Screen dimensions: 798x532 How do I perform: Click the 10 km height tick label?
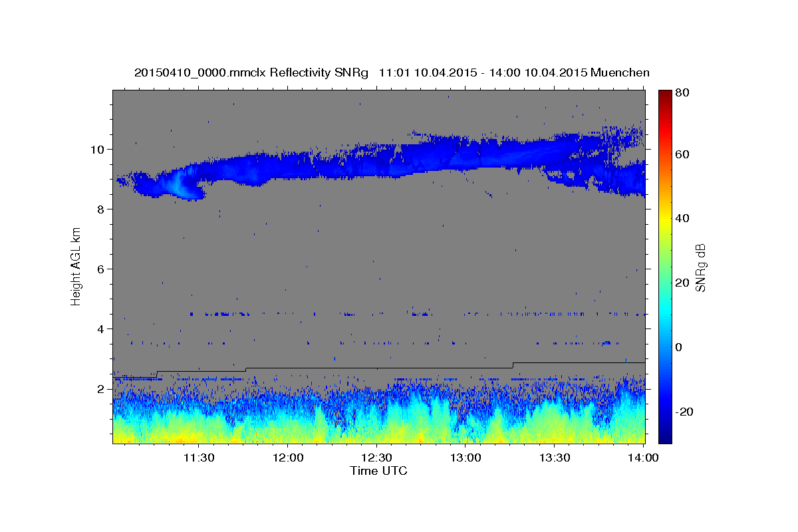point(98,149)
